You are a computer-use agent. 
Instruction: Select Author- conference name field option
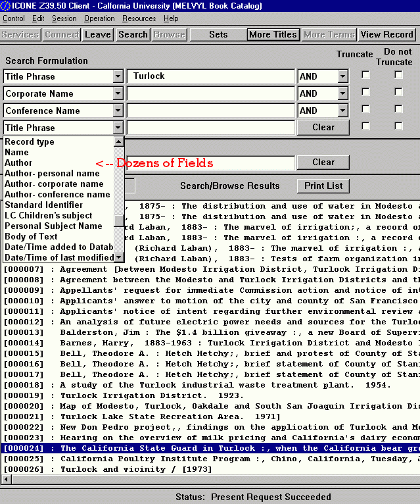click(x=57, y=195)
